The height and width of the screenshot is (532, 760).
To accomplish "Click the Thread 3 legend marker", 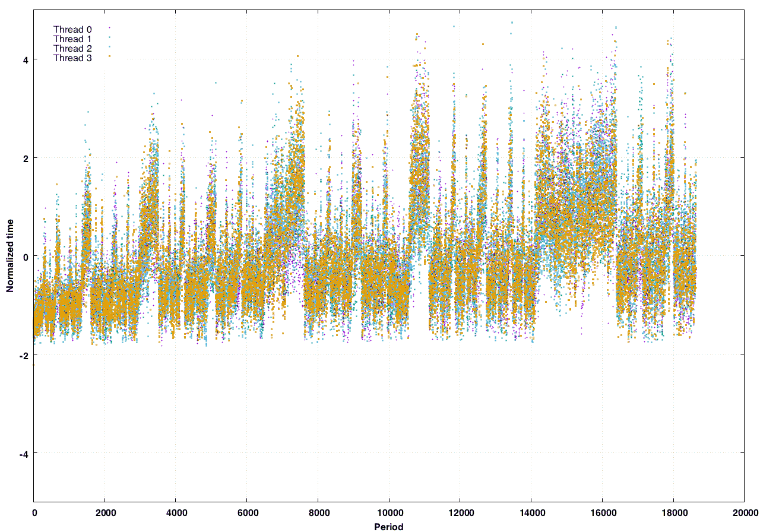I will click(x=109, y=56).
